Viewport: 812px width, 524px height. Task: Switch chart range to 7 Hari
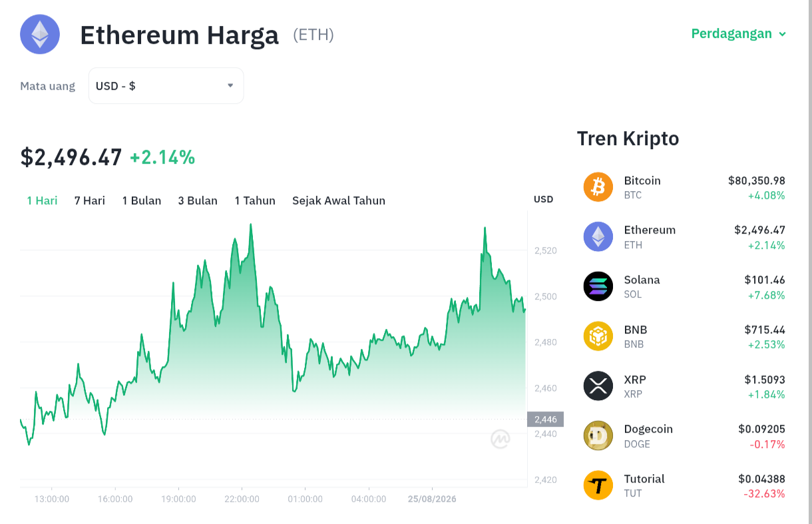click(x=90, y=200)
